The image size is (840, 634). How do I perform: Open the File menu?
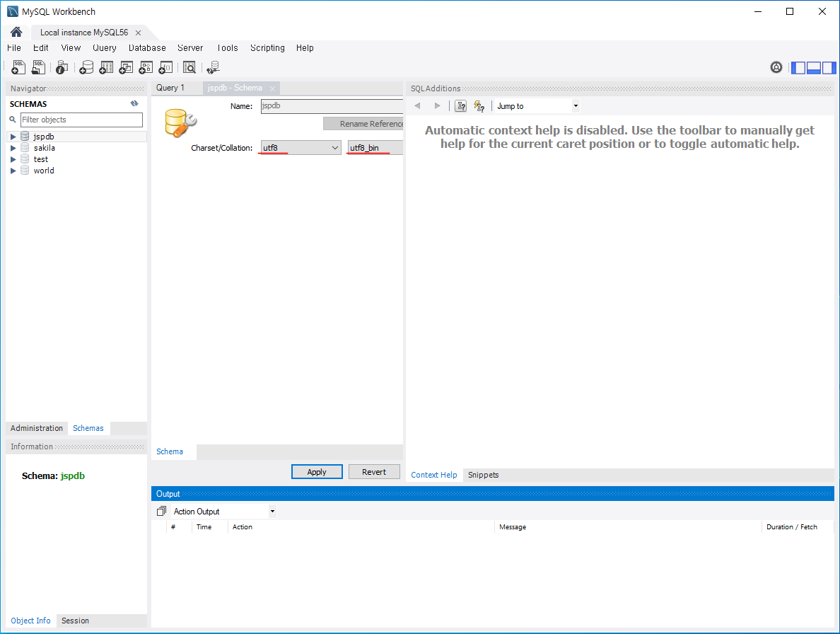point(14,47)
